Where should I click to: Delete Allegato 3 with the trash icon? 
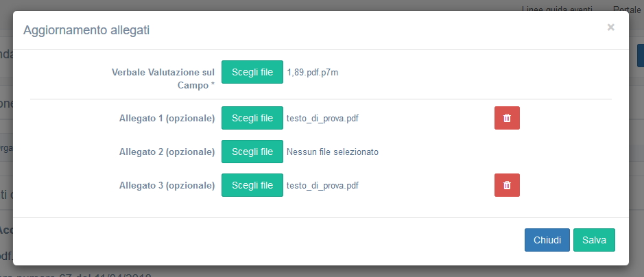(507, 185)
